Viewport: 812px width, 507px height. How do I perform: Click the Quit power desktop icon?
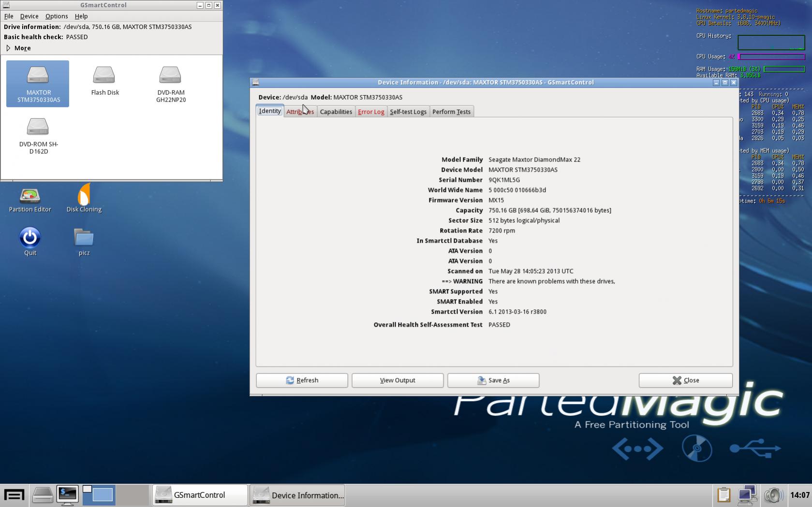click(x=30, y=241)
